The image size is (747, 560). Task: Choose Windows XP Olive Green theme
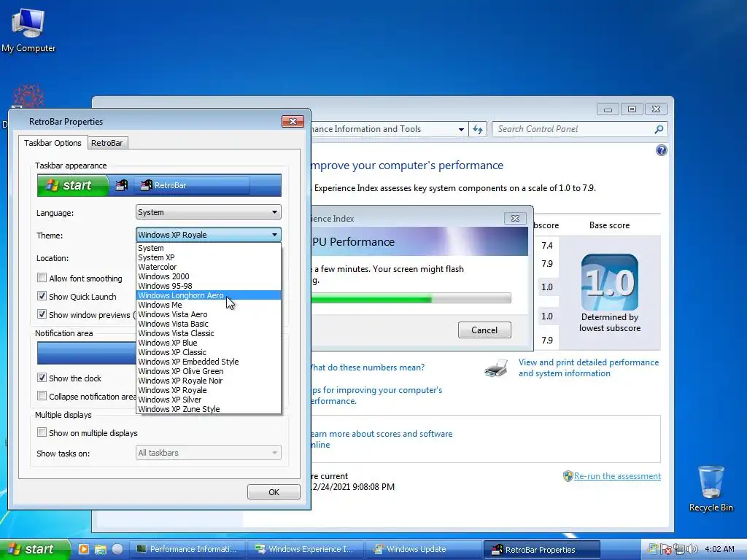pos(208,371)
